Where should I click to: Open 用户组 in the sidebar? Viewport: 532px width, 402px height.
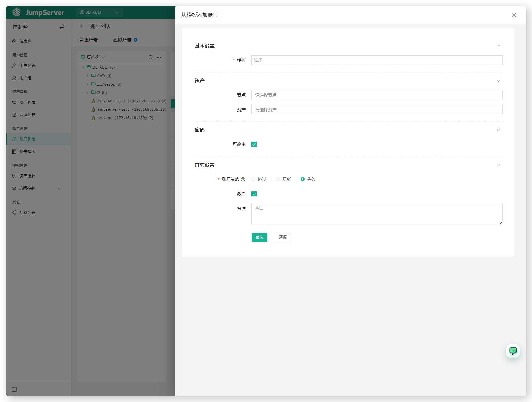pos(38,78)
